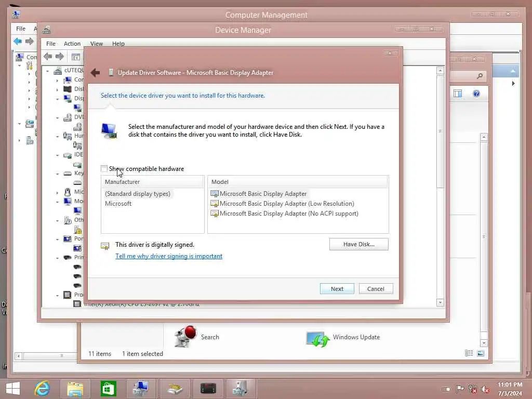Viewport: 532px width, 399px height.
Task: Collapse the Print queues node
Action: point(57,258)
